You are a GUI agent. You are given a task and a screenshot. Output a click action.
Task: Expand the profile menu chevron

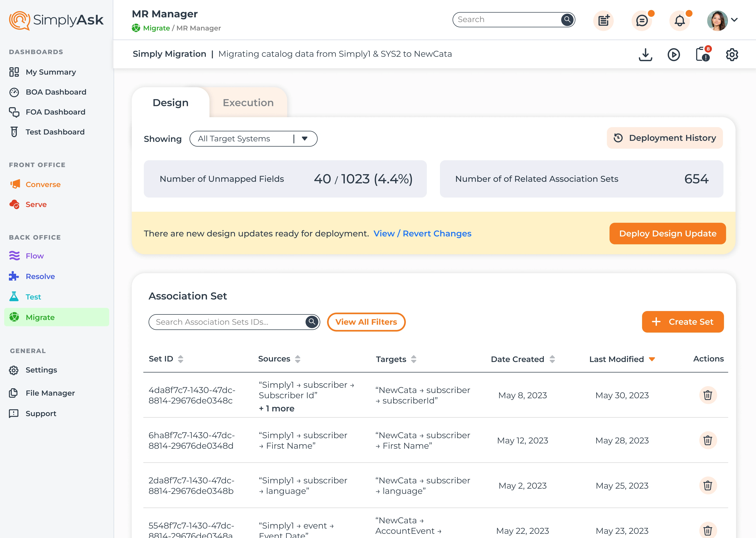pos(734,20)
